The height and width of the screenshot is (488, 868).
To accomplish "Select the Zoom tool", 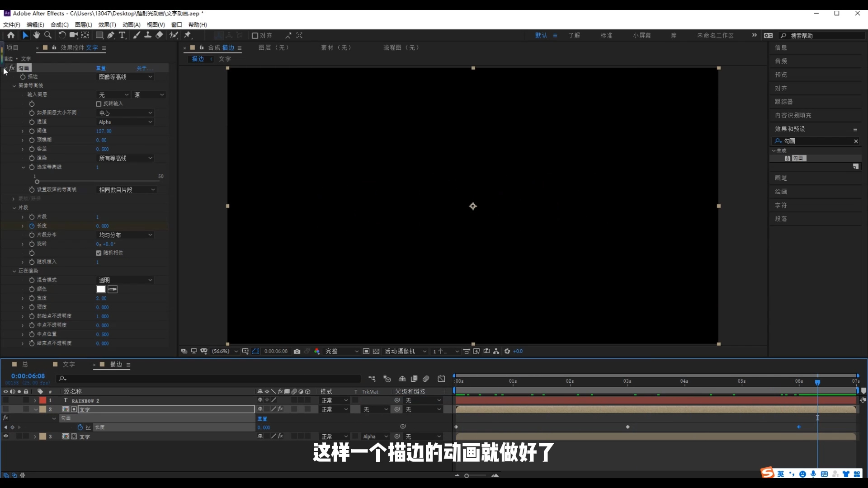I will pyautogui.click(x=47, y=35).
